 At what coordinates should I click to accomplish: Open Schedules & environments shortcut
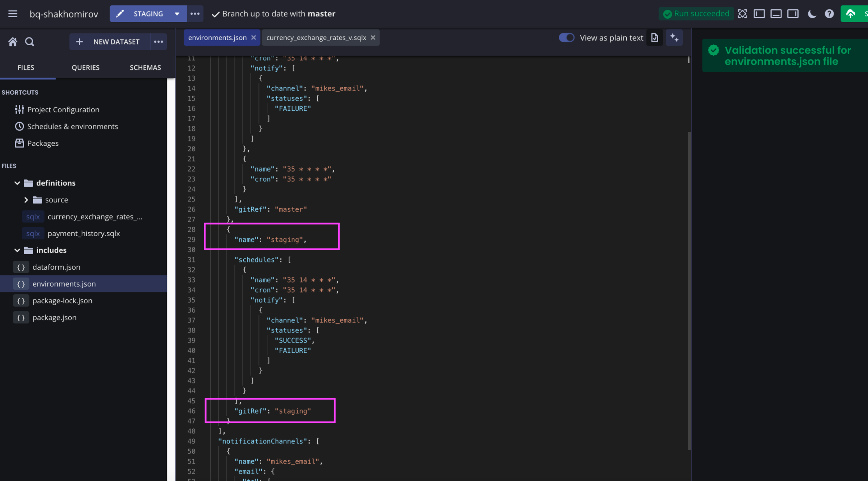(72, 127)
